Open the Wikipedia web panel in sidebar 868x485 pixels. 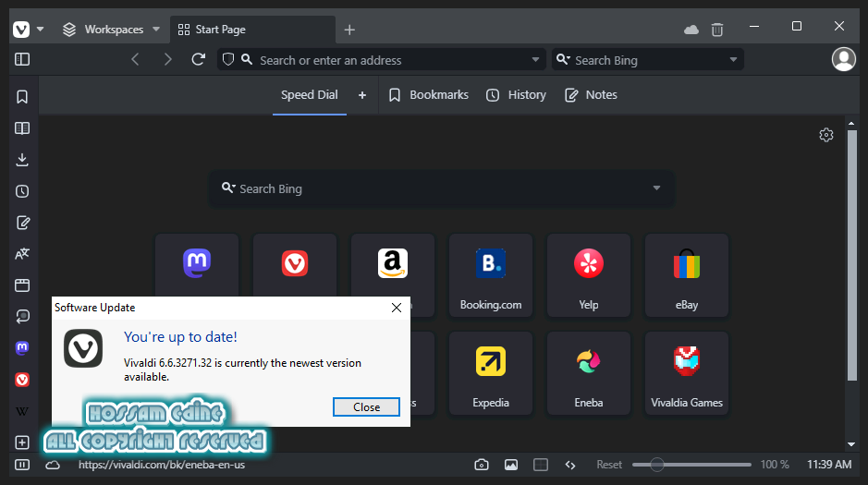click(x=22, y=411)
